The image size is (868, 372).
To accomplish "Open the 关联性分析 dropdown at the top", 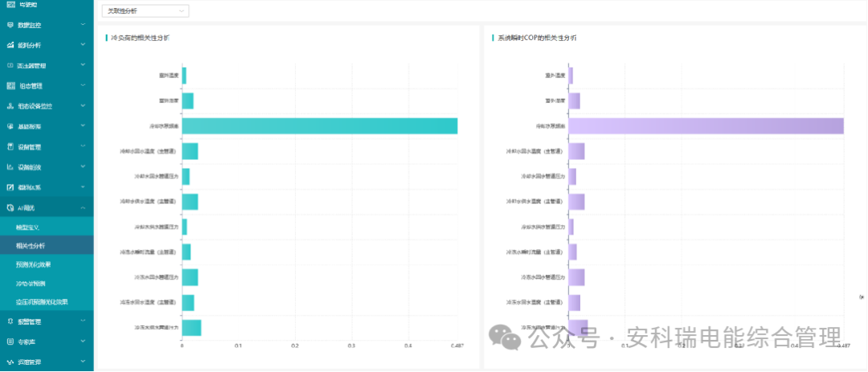I will pos(145,11).
